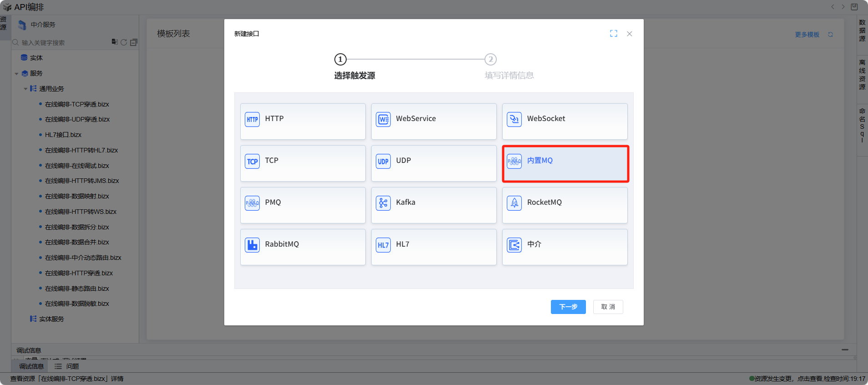Collapse the 通用业务 folder
Image resolution: width=868 pixels, height=385 pixels.
pos(26,89)
